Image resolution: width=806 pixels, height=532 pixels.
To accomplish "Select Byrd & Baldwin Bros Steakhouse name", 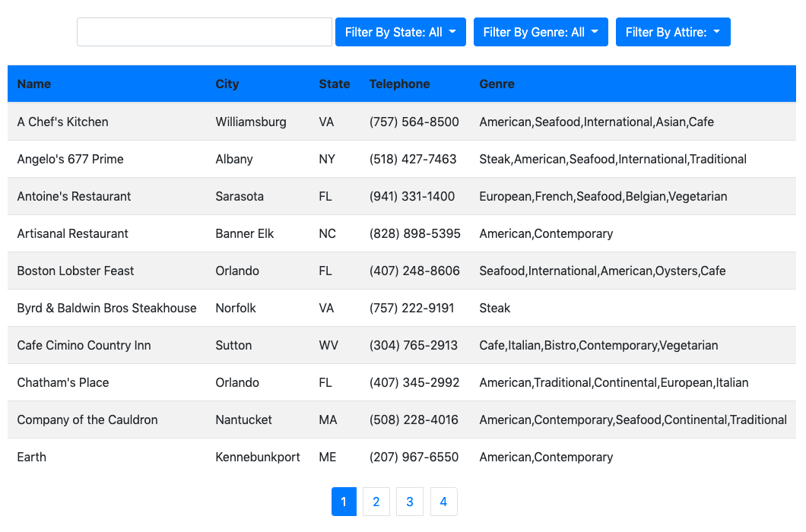I will click(107, 308).
